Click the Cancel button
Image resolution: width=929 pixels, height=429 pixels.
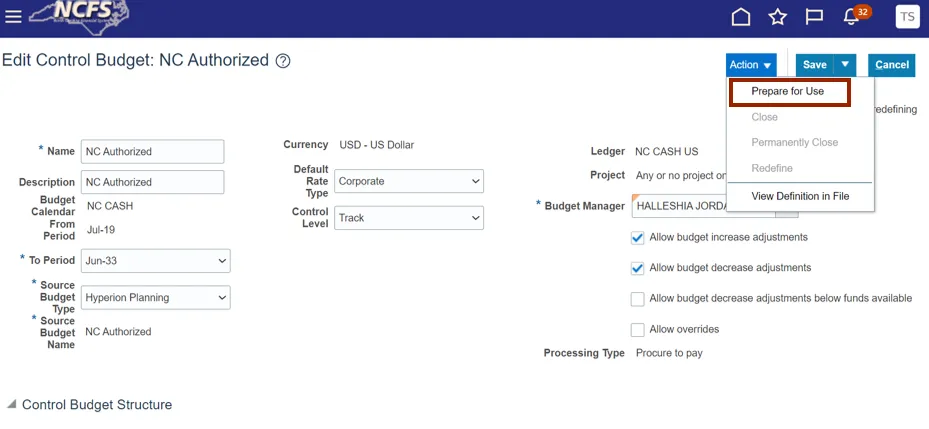[x=891, y=65]
